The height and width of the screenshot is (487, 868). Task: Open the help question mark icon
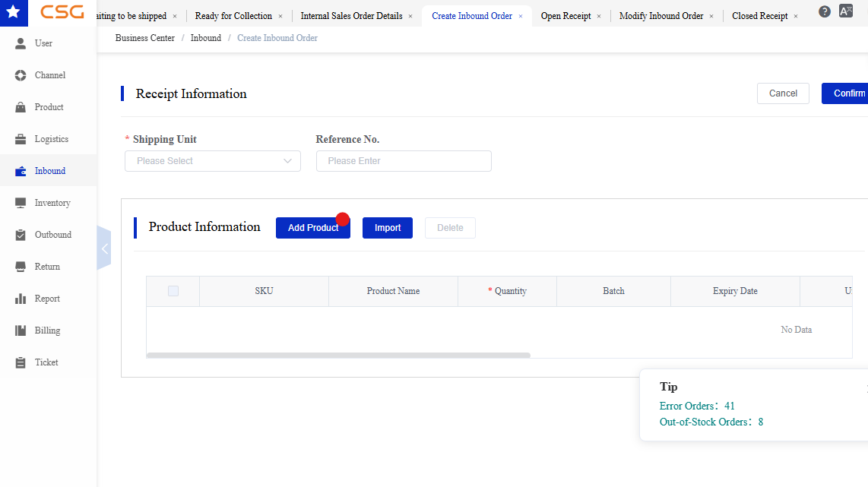(x=824, y=11)
